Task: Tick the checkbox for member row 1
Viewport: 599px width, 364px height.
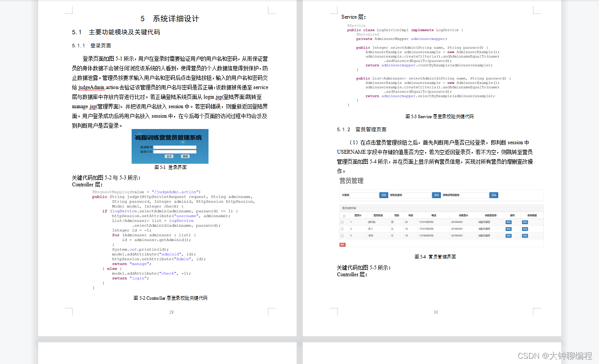Action: point(342,222)
